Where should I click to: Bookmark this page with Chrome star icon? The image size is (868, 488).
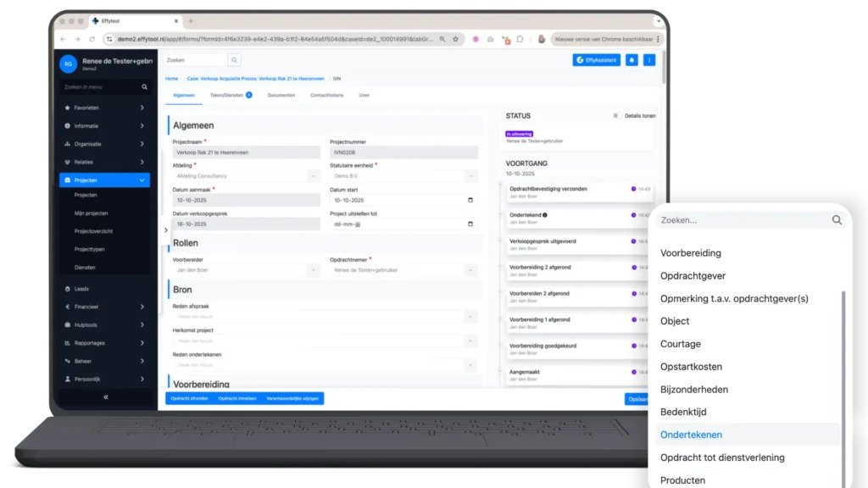tap(455, 39)
